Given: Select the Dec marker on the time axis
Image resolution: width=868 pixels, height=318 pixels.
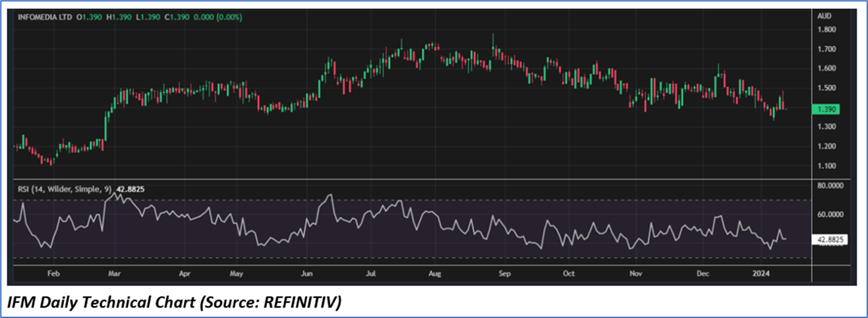Looking at the screenshot, I should [701, 272].
